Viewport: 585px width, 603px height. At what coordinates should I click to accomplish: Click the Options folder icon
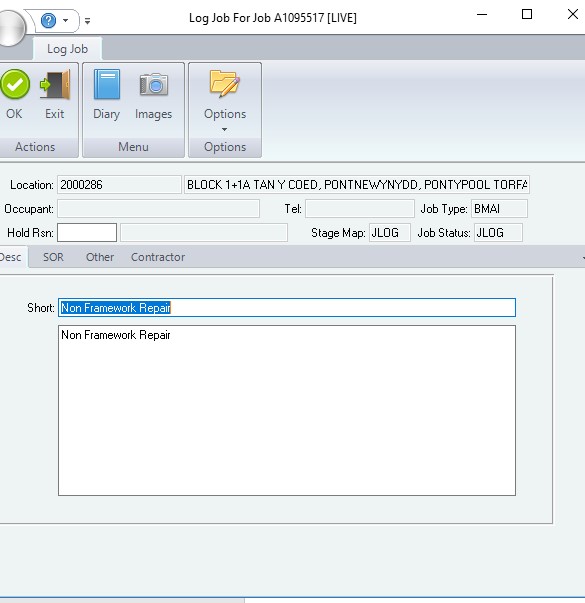click(x=225, y=83)
